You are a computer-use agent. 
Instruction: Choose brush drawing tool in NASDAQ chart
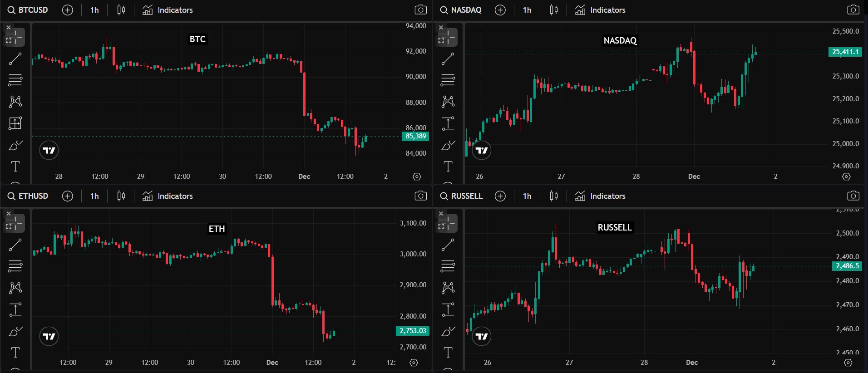coord(448,146)
